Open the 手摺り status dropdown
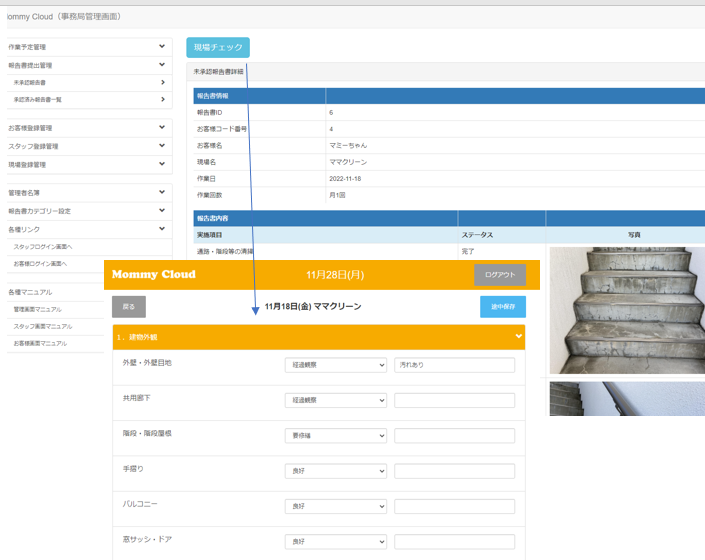Screen dimensions: 705x560 coord(335,471)
